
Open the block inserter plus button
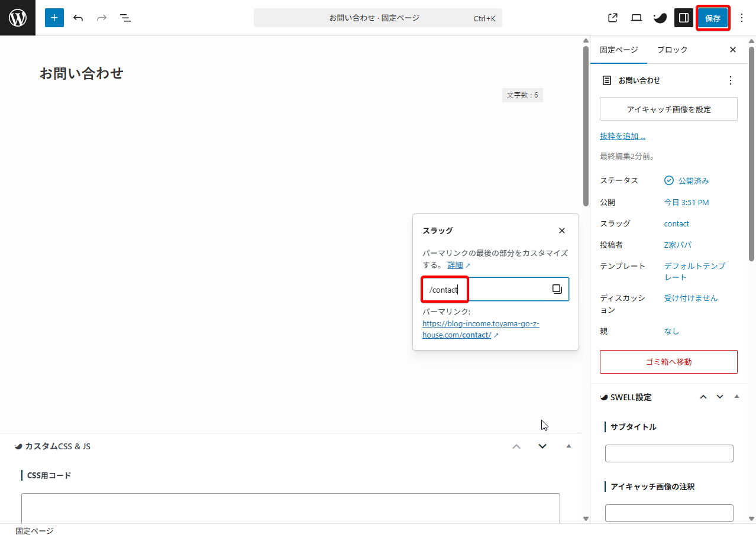pos(54,18)
